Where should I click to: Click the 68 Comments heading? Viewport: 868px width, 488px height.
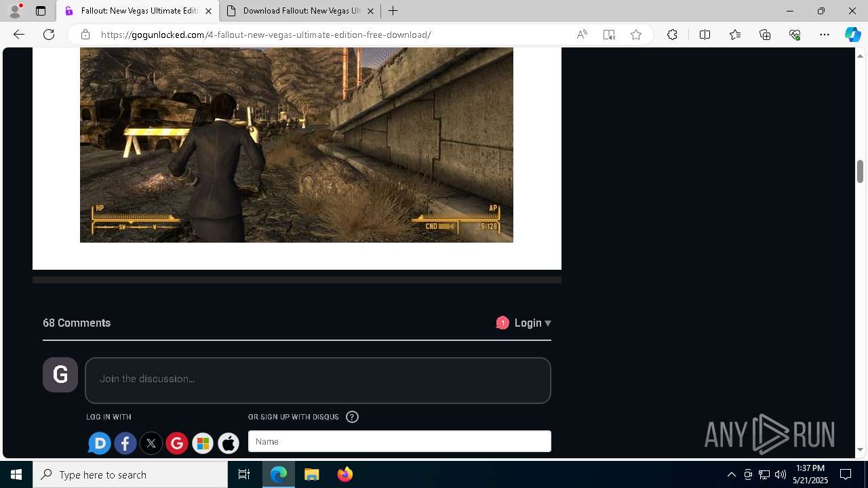77,323
